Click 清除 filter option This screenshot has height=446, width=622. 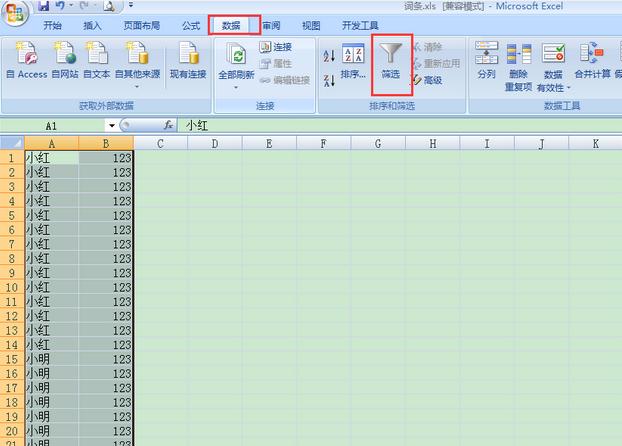click(x=428, y=47)
